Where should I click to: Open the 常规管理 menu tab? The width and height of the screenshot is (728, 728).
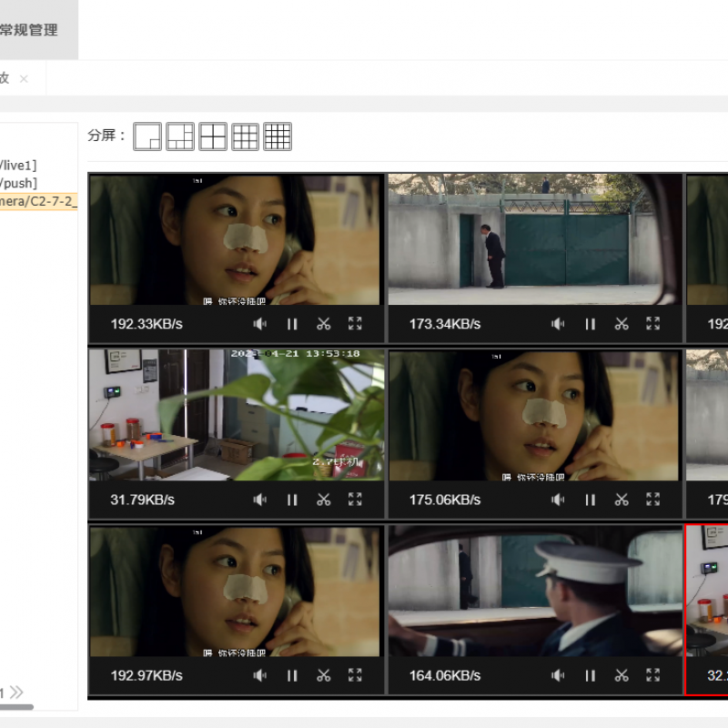(x=29, y=30)
